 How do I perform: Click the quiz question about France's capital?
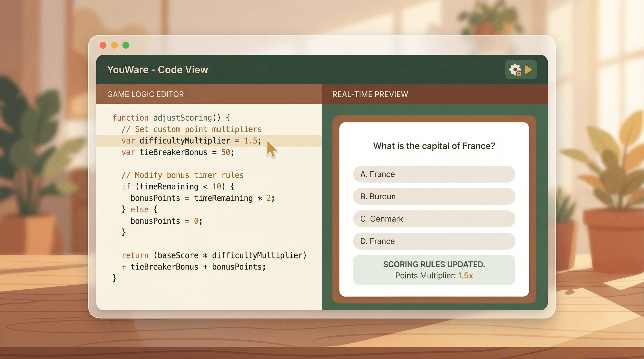[434, 146]
